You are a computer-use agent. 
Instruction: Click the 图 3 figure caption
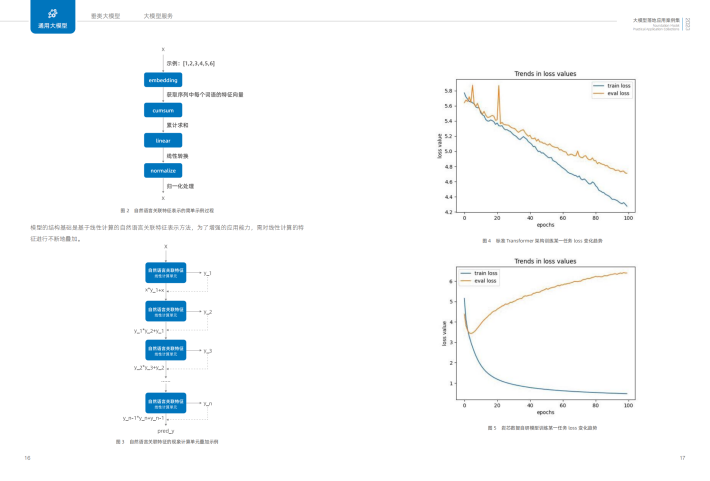pyautogui.click(x=167, y=442)
